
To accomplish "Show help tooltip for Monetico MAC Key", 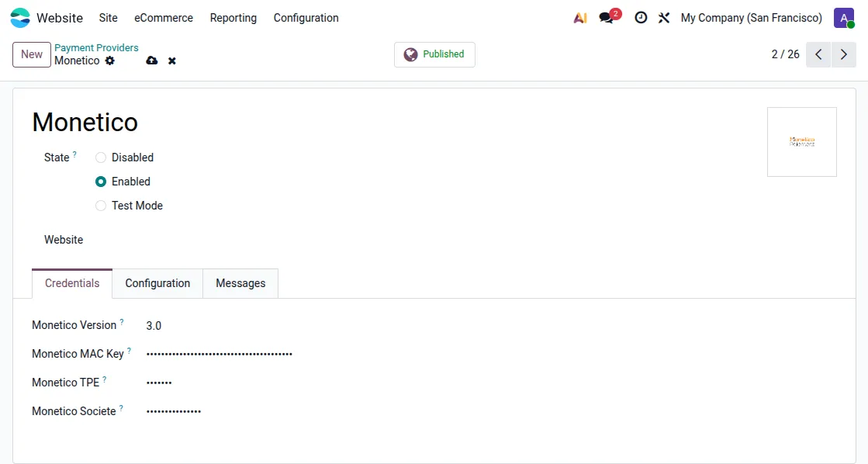I will (x=129, y=351).
